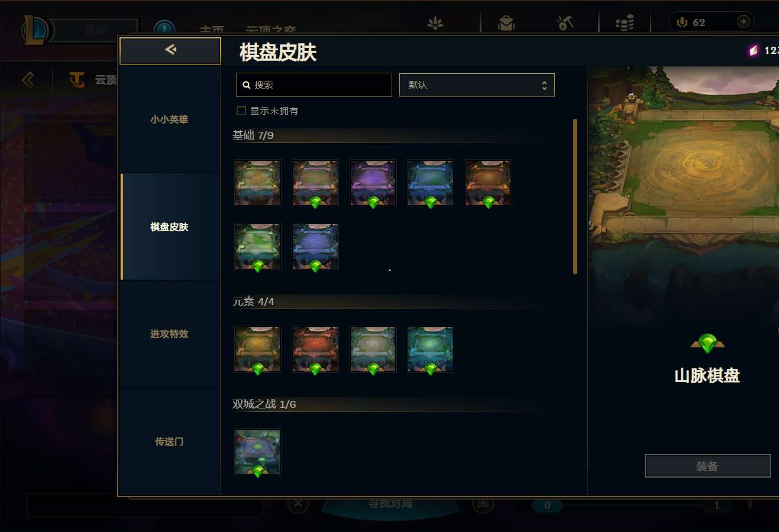Screen dimensions: 779x532
Task: Click the lotus flower icon in the top bar
Action: point(435,22)
